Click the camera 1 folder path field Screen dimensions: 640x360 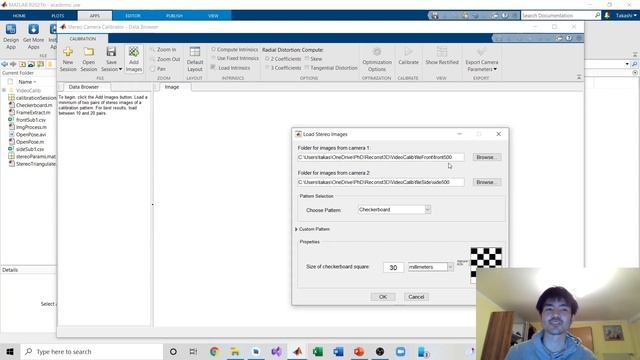tap(381, 157)
